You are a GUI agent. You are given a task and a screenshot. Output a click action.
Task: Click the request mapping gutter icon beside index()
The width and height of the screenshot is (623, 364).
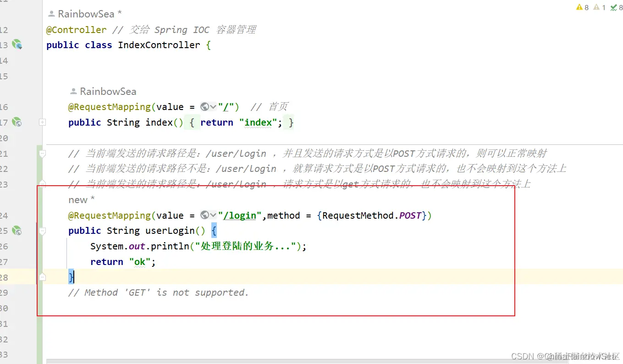[17, 122]
